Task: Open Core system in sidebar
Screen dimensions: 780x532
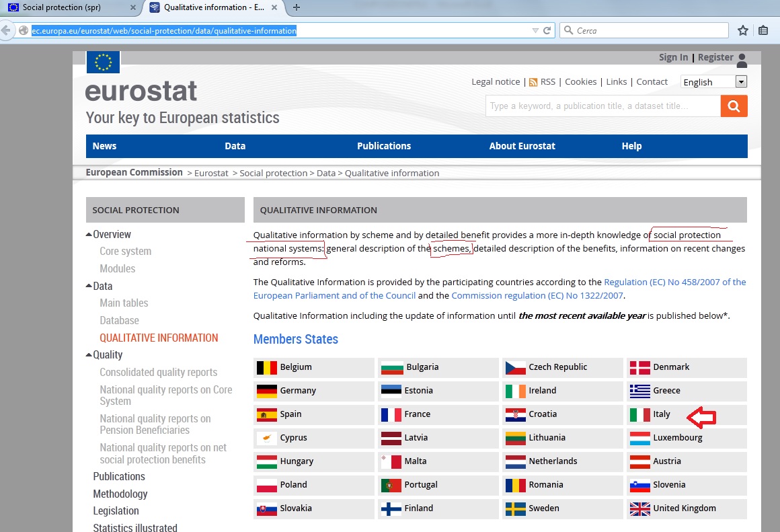Action: coord(125,252)
